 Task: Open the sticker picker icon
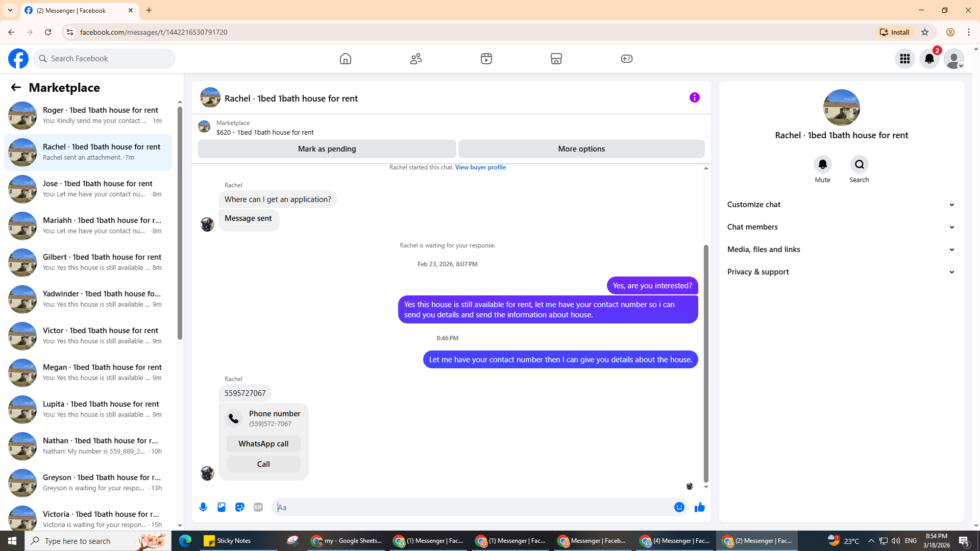(240, 507)
